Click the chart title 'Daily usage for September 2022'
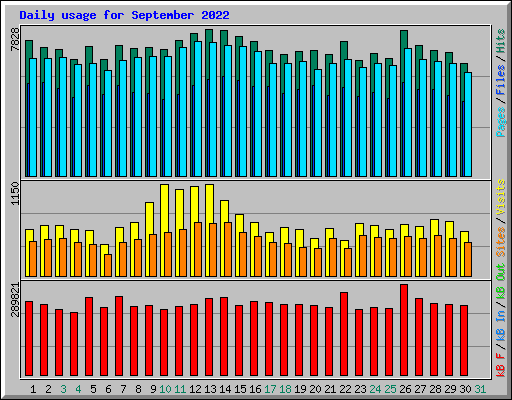The image size is (512, 400). point(124,15)
